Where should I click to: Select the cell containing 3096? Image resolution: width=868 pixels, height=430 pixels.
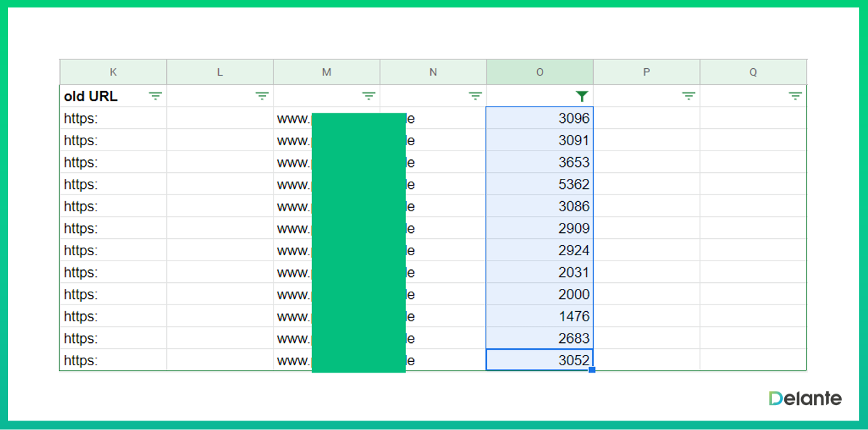click(x=540, y=119)
